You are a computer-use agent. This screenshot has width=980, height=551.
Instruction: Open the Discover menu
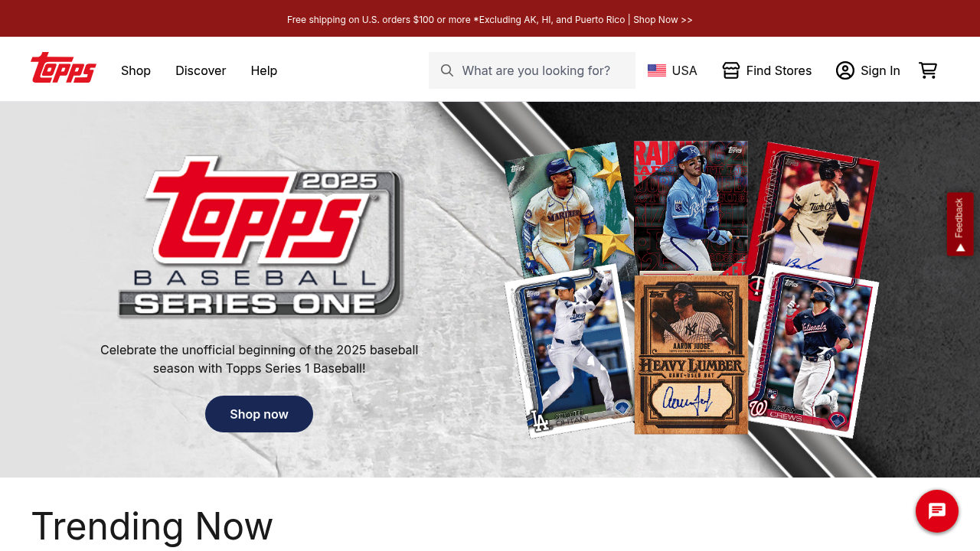tap(201, 70)
